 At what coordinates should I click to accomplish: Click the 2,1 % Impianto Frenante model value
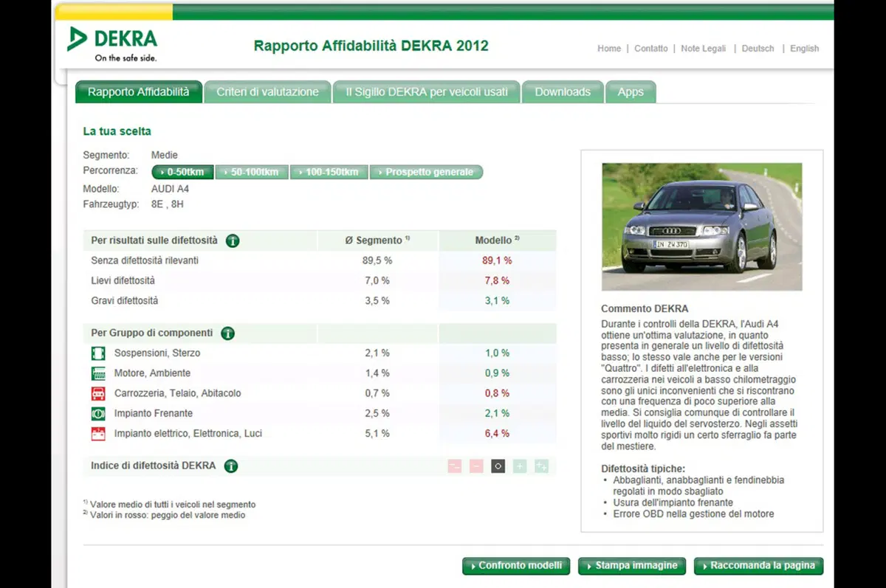coord(497,413)
